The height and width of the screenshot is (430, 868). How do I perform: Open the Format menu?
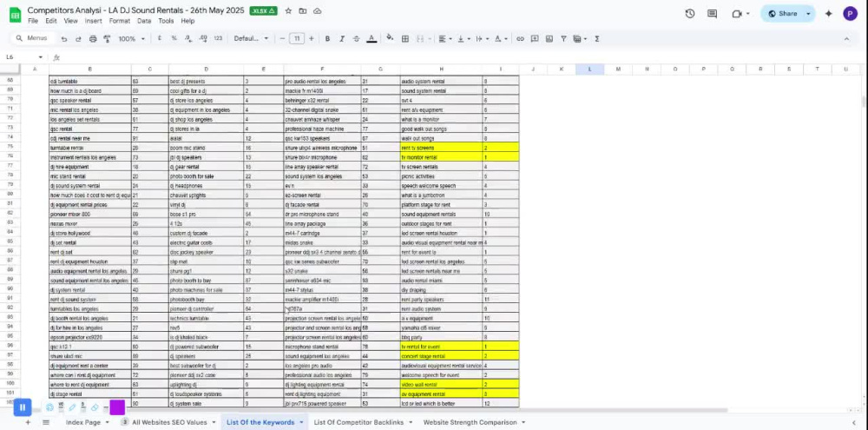tap(120, 21)
